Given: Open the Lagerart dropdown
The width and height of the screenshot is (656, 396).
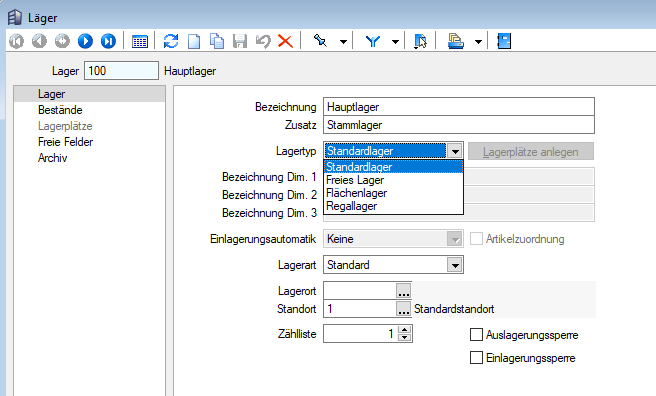Looking at the screenshot, I should (x=455, y=265).
